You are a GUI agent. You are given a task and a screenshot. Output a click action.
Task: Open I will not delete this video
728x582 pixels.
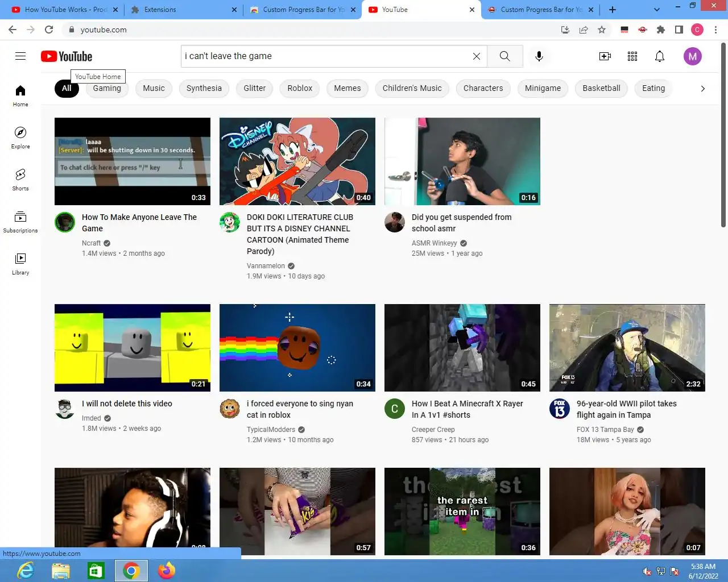coord(127,404)
